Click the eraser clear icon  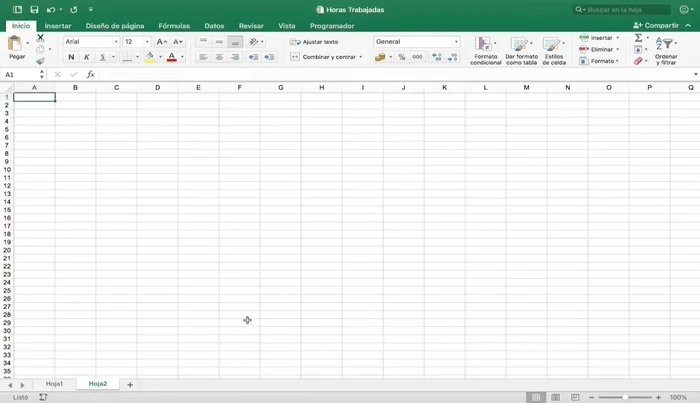coord(638,61)
